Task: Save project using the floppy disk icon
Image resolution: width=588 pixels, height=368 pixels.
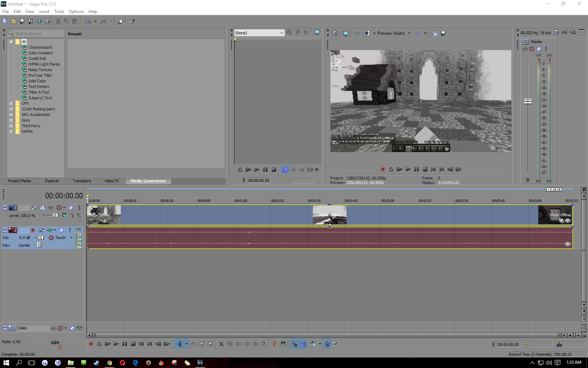Action: [x=22, y=21]
